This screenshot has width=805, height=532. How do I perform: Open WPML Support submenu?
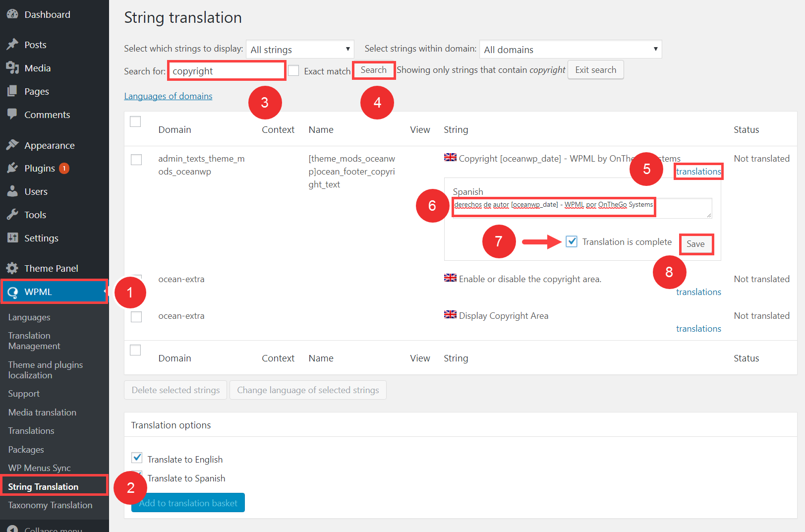[24, 394]
